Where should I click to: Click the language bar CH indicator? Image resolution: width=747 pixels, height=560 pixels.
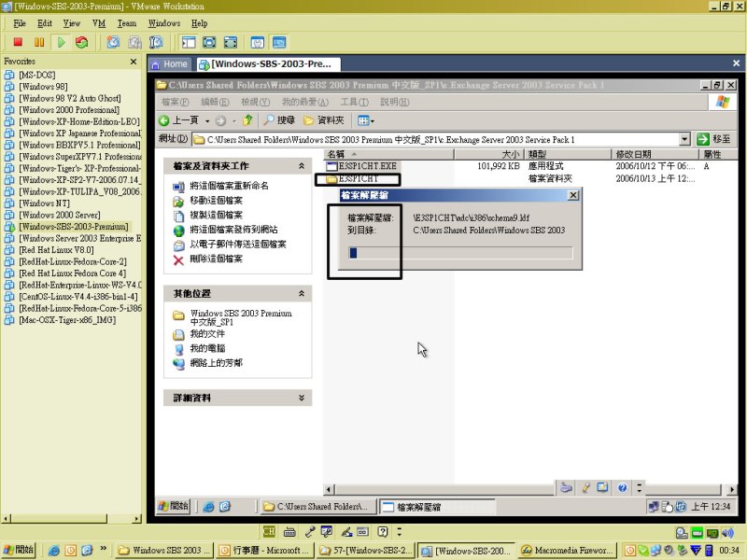click(x=269, y=531)
